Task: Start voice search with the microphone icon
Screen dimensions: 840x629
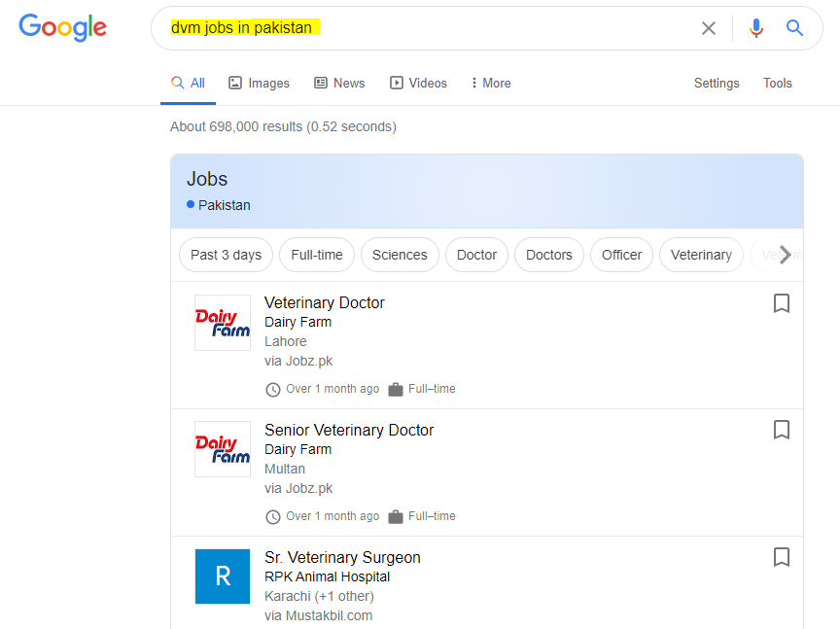Action: click(755, 28)
